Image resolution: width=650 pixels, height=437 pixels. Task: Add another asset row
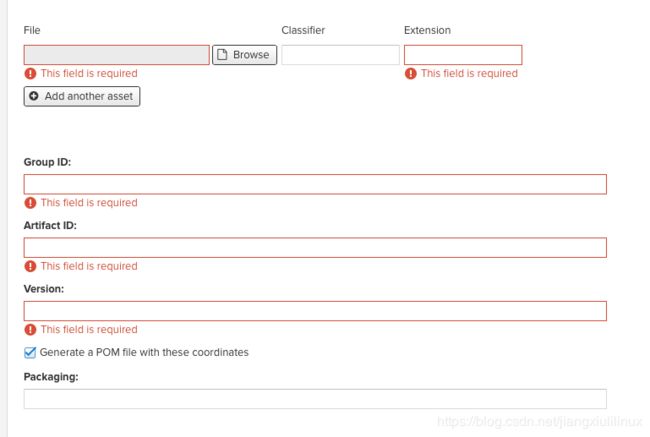pyautogui.click(x=82, y=96)
